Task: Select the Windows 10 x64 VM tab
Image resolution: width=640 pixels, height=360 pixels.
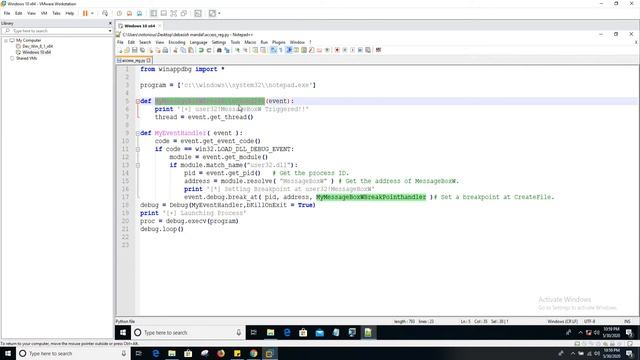Action: (139, 26)
